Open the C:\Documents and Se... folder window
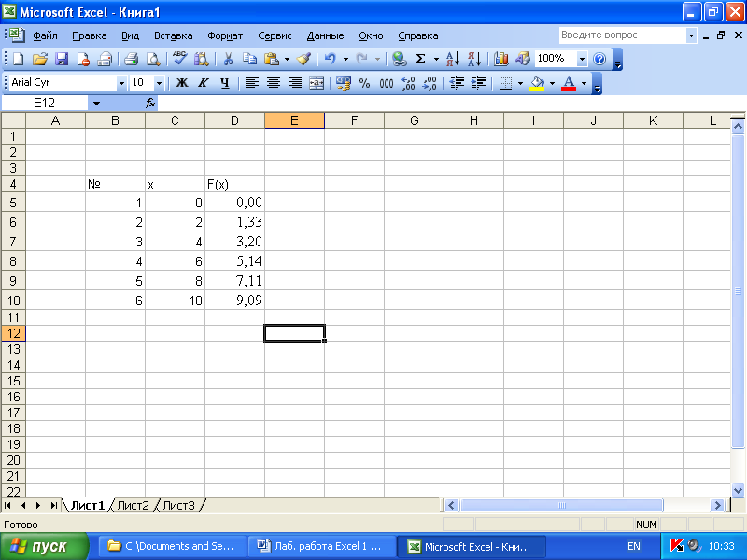747x560 pixels. 173,546
